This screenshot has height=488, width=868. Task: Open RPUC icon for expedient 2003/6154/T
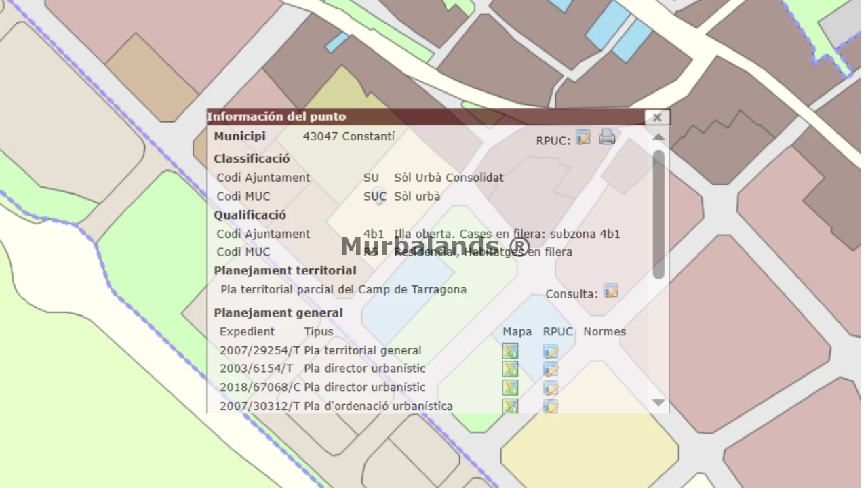point(551,369)
